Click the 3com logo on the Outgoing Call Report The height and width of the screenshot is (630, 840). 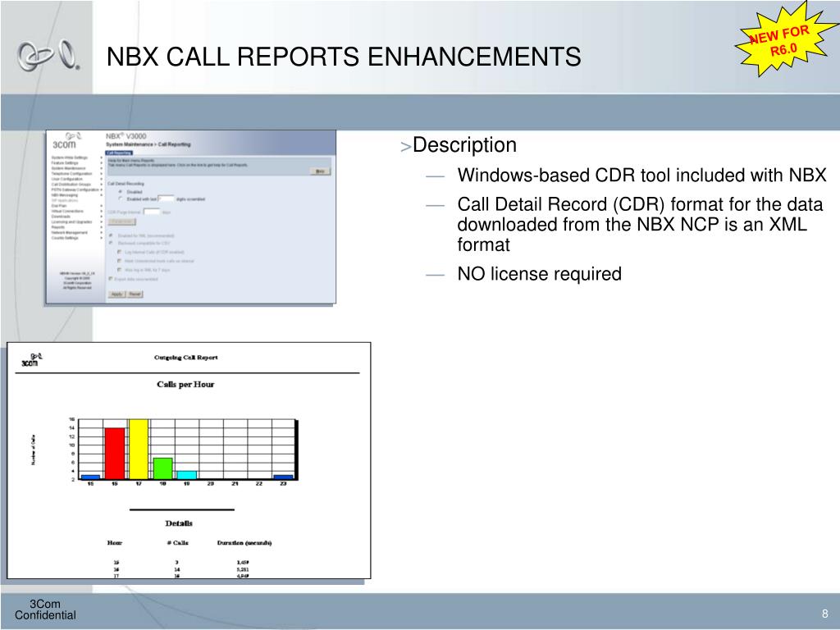pos(31,360)
